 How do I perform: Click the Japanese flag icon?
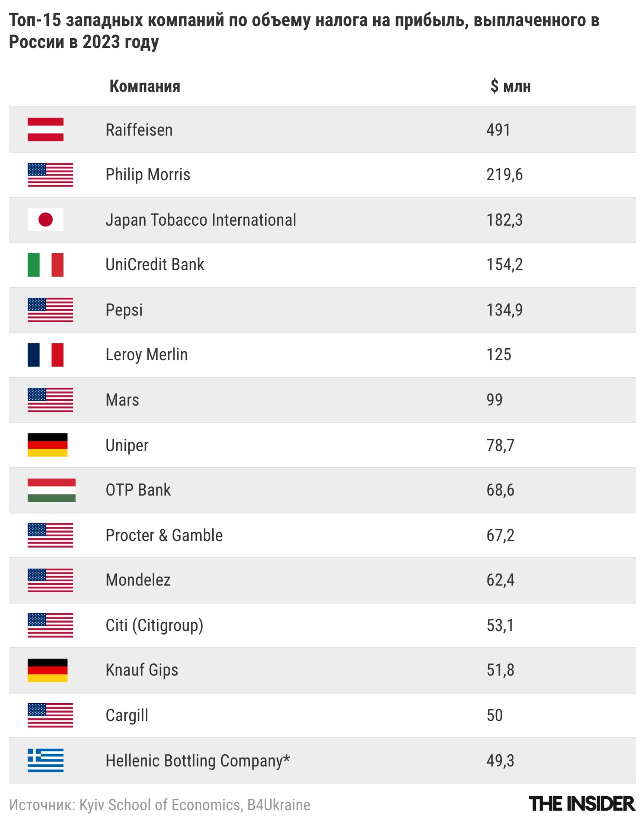pyautogui.click(x=45, y=219)
